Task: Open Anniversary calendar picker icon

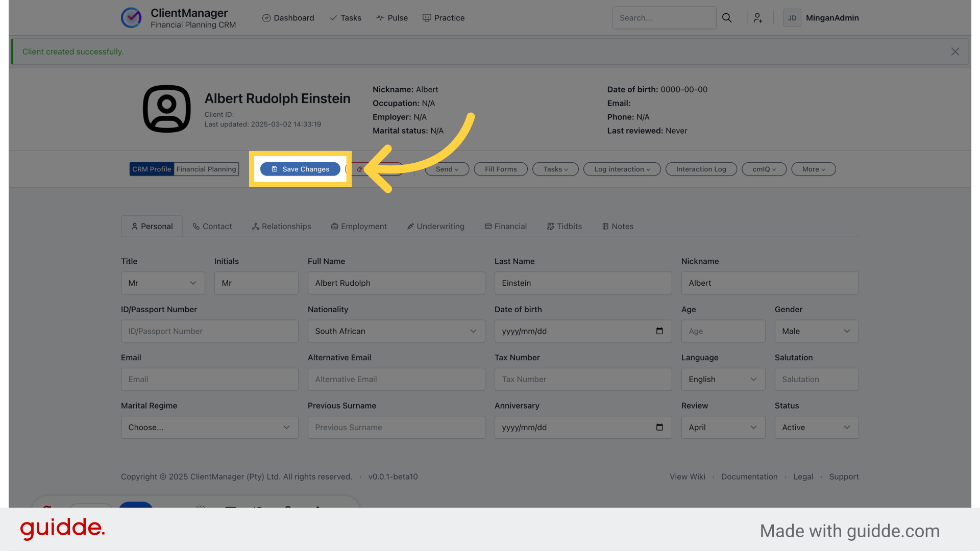Action: pos(659,428)
